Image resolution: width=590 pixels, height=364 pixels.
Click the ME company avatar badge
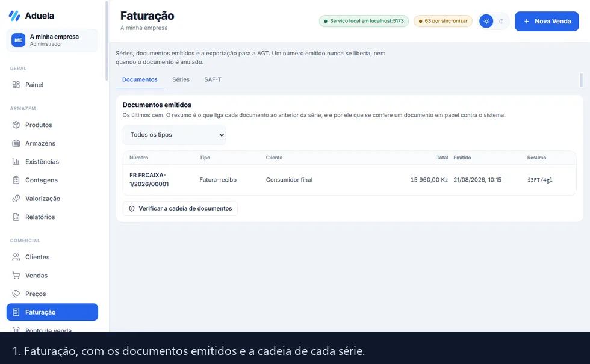19,40
